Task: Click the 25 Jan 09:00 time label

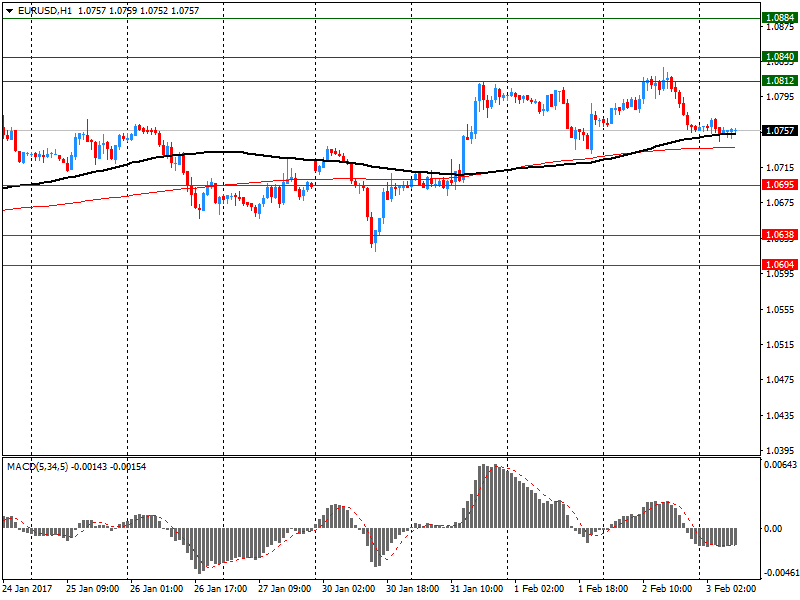Action: click(92, 588)
